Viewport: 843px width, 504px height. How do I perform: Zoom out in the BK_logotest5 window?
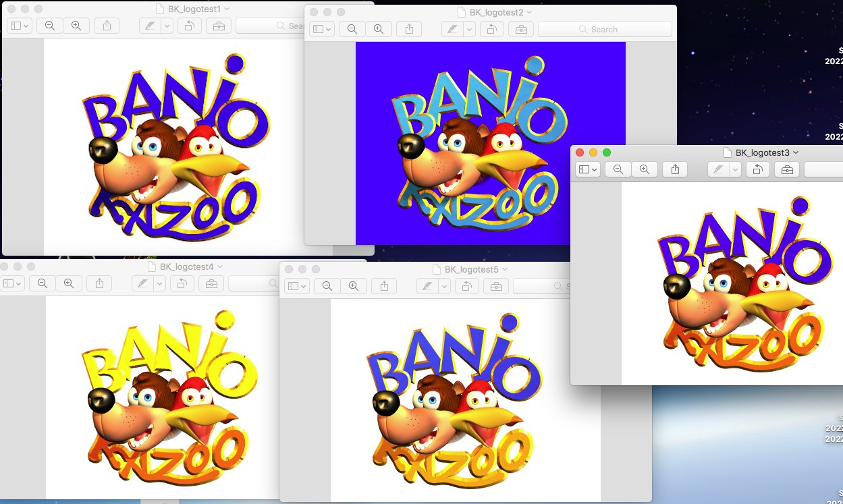[x=327, y=286]
